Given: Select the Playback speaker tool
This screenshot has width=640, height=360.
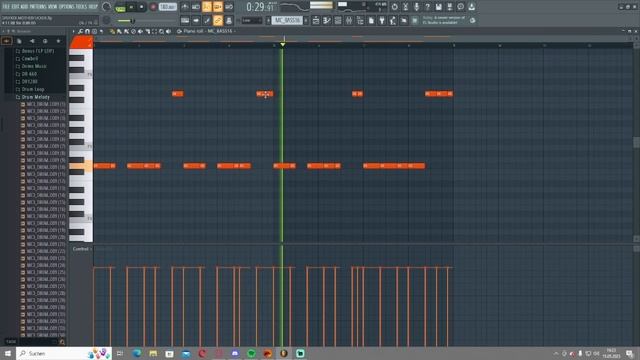Looking at the screenshot, I should coord(168,31).
